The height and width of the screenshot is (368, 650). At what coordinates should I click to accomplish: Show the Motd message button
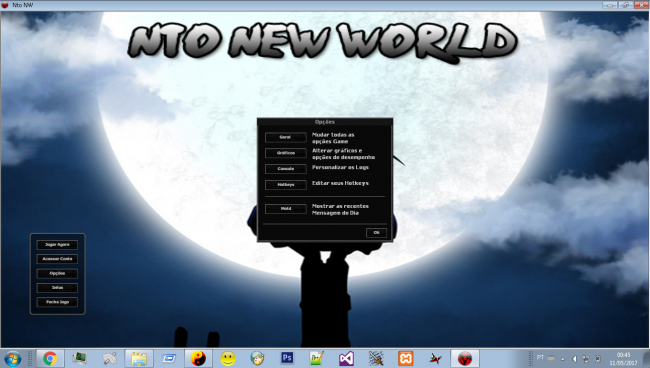(286, 208)
